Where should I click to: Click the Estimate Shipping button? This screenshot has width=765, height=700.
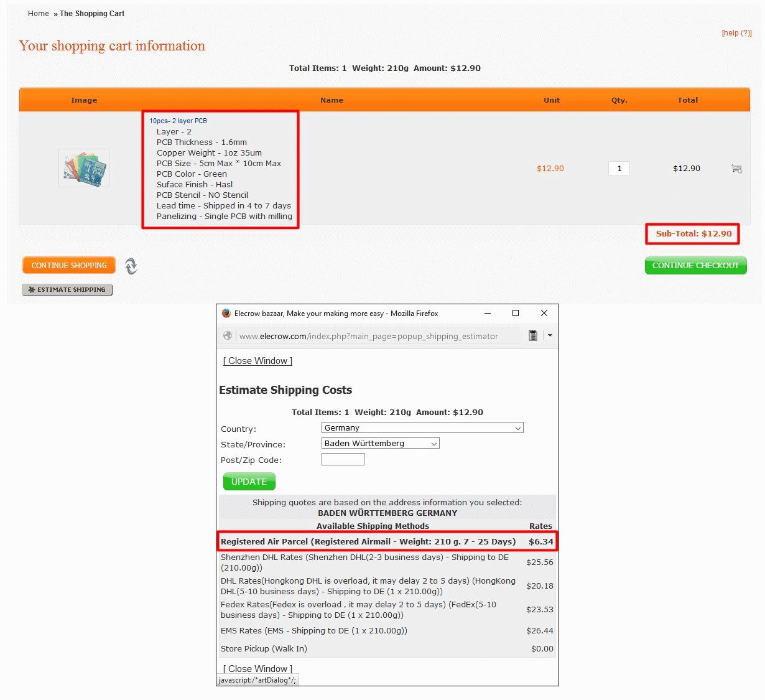[67, 289]
